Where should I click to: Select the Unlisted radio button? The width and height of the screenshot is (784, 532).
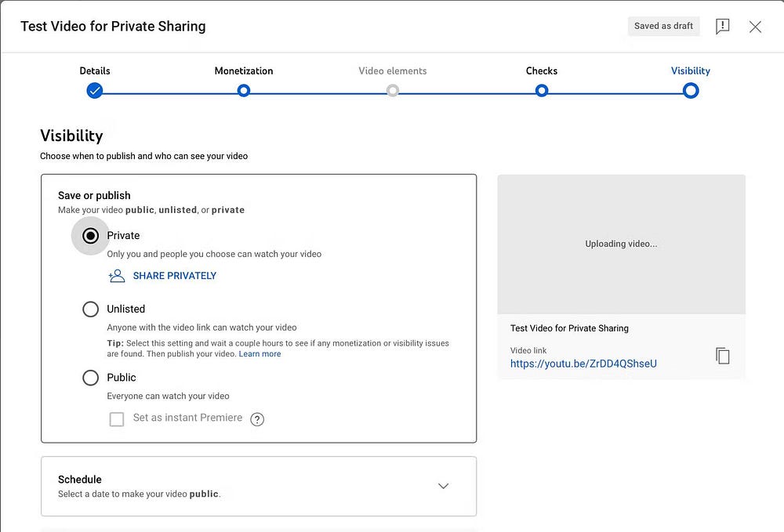pyautogui.click(x=91, y=309)
